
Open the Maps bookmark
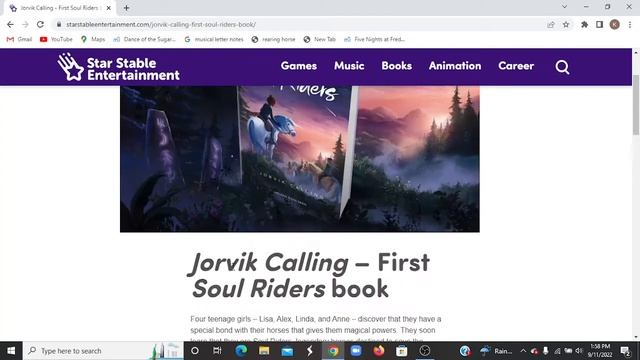(x=93, y=39)
